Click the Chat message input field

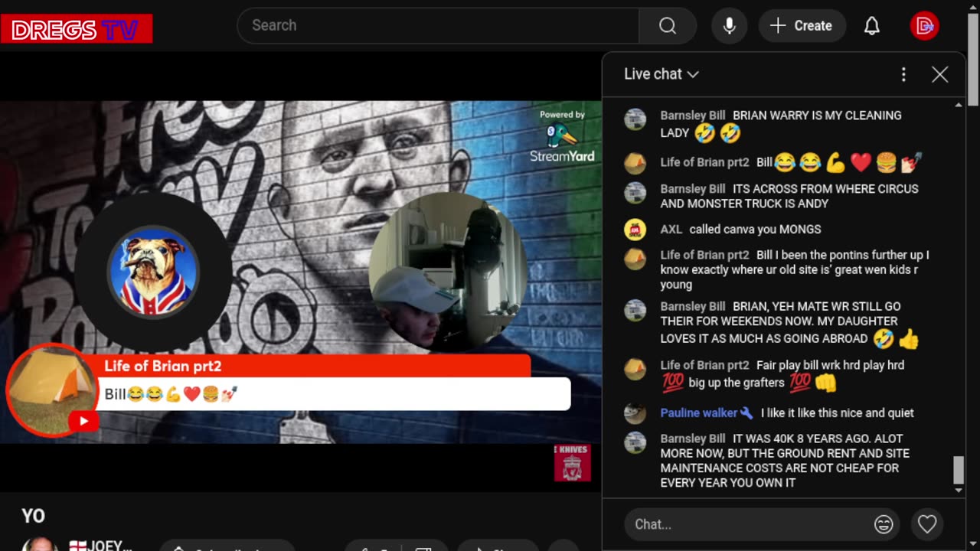pos(750,524)
